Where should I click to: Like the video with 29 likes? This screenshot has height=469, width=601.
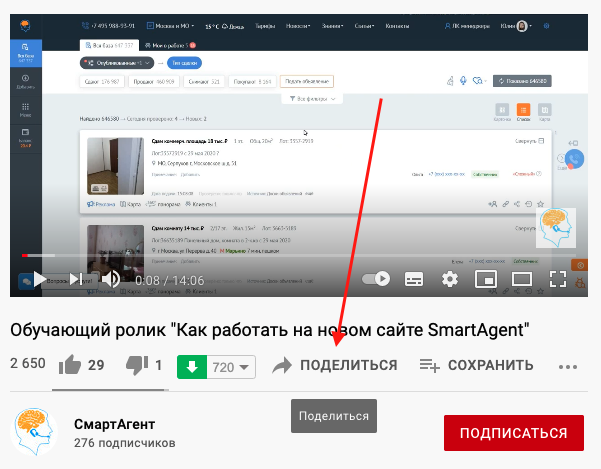(x=81, y=365)
